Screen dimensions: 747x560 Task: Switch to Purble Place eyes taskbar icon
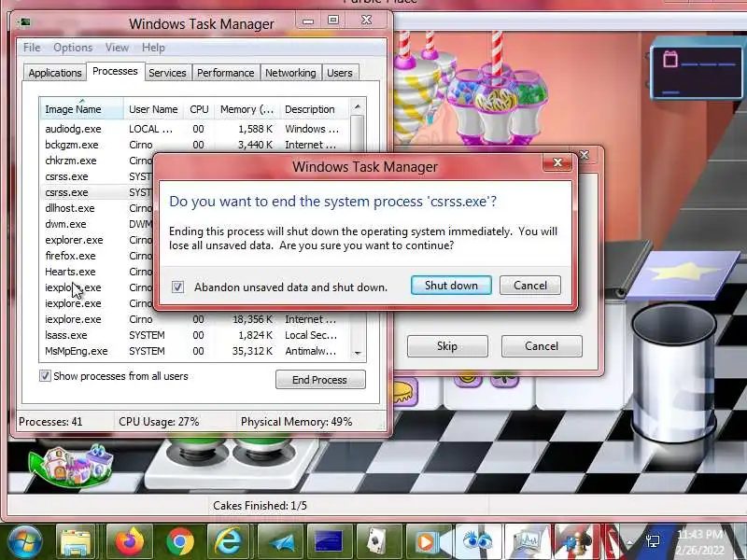click(478, 542)
